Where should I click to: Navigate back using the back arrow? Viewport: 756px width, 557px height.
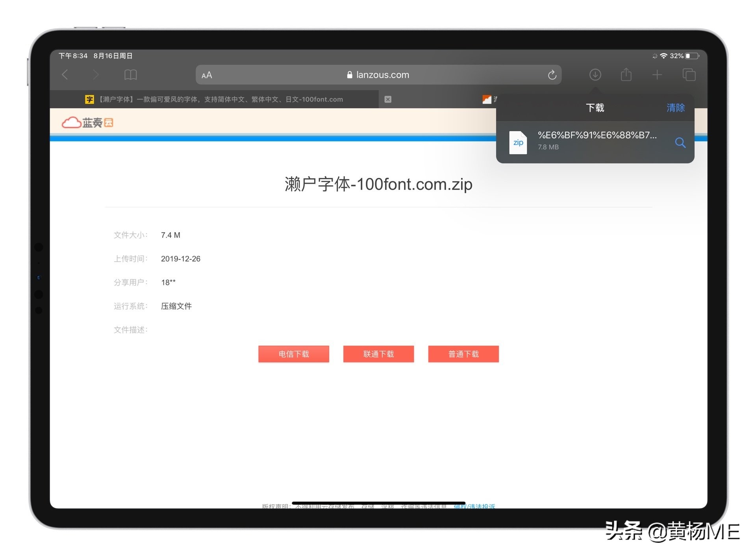point(65,75)
